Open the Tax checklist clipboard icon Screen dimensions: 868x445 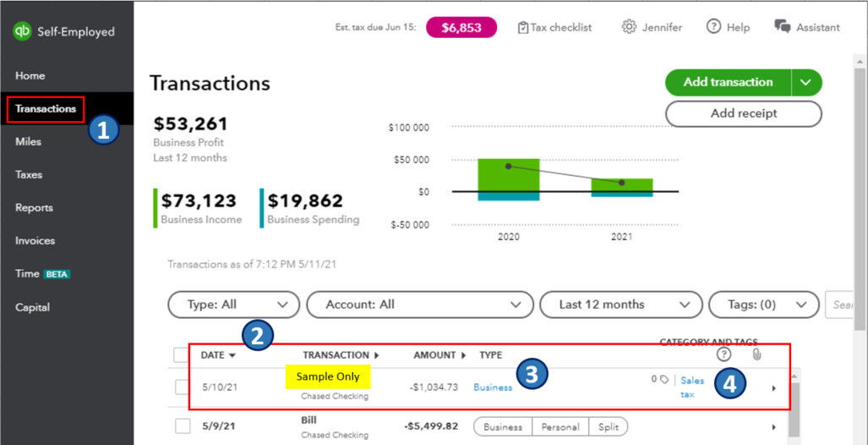[x=523, y=27]
